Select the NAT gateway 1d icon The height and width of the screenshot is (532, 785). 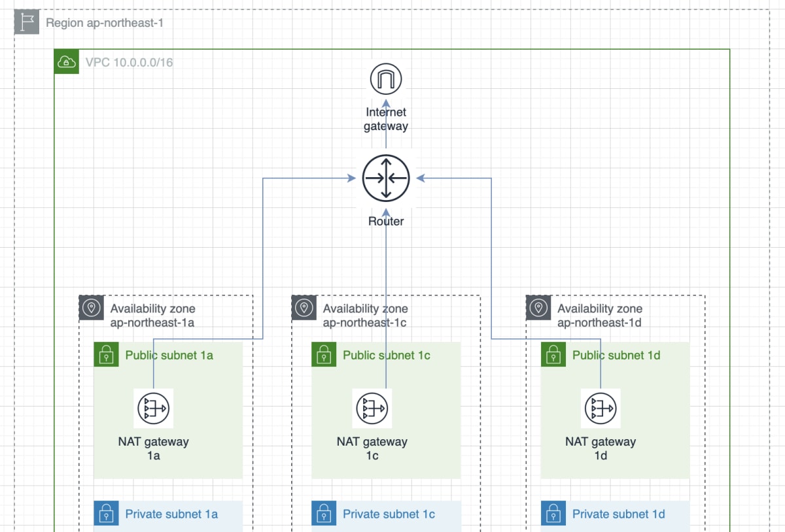point(601,408)
